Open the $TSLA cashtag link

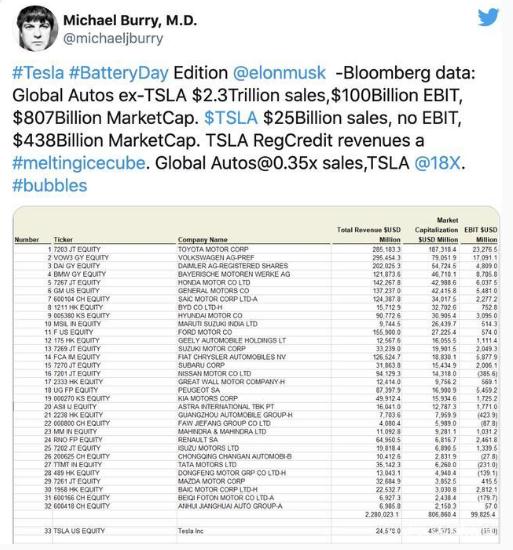tap(231, 118)
